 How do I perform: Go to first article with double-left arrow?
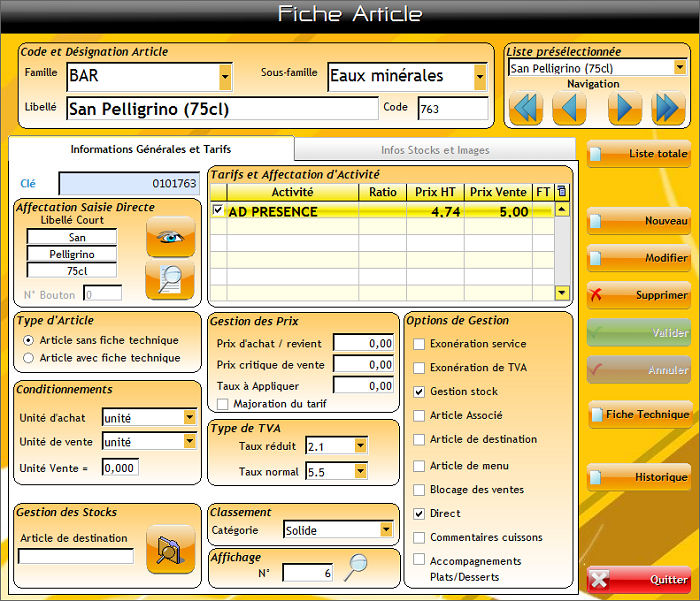point(525,107)
